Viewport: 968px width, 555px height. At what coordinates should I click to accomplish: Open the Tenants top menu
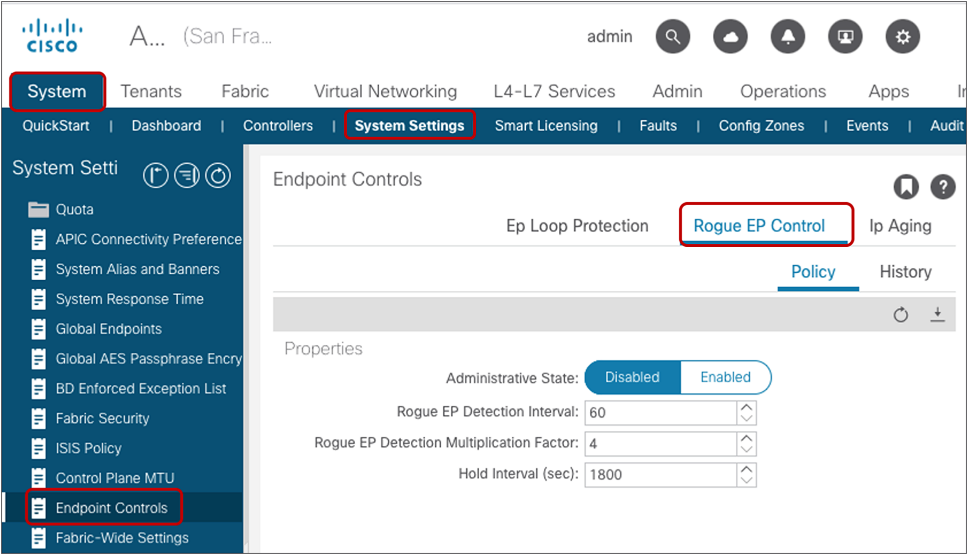(x=151, y=91)
